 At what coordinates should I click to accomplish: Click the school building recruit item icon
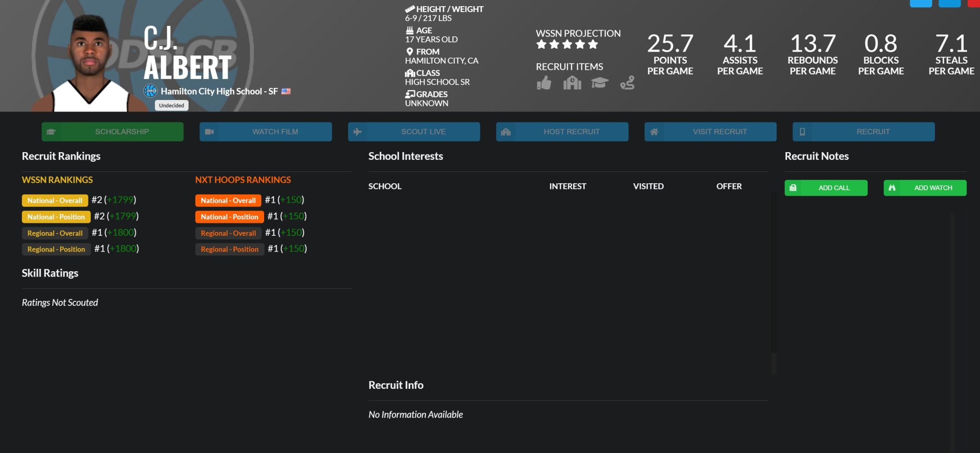tap(572, 83)
